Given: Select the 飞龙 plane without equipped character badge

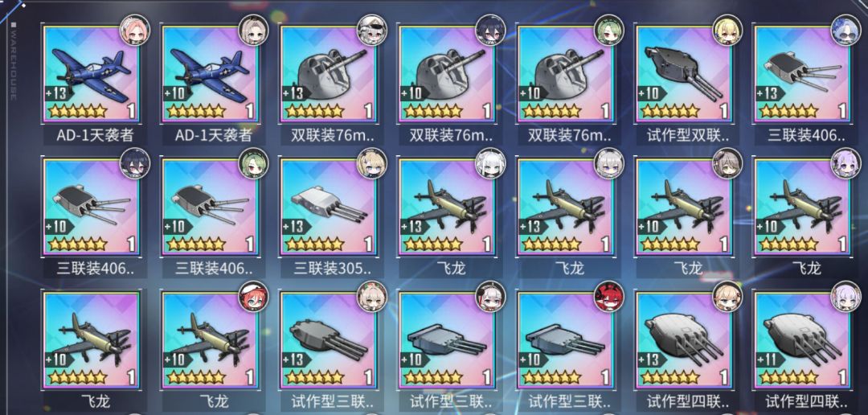Looking at the screenshot, I should [x=92, y=339].
